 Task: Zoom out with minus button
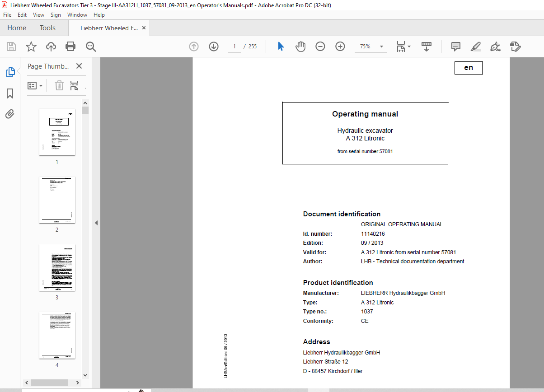[x=320, y=47]
